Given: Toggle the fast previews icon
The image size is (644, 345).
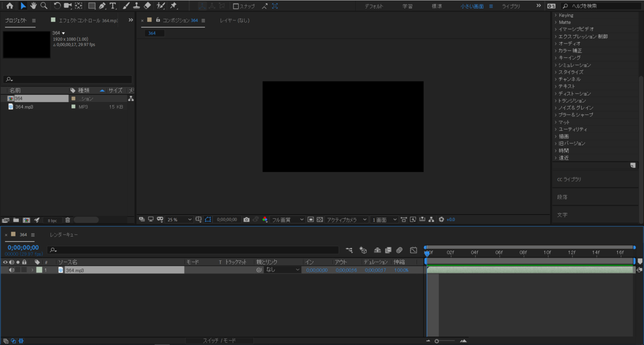Looking at the screenshot, I should point(413,220).
